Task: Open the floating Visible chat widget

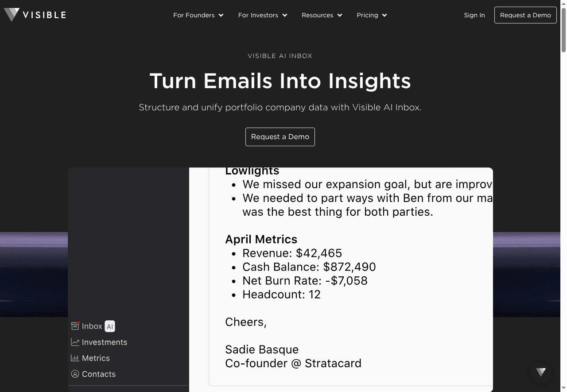Action: click(541, 372)
